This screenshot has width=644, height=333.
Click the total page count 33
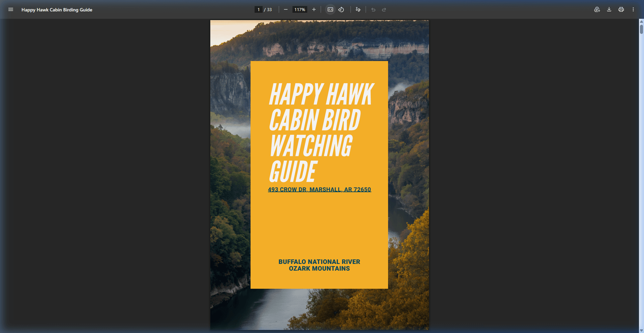click(x=269, y=10)
